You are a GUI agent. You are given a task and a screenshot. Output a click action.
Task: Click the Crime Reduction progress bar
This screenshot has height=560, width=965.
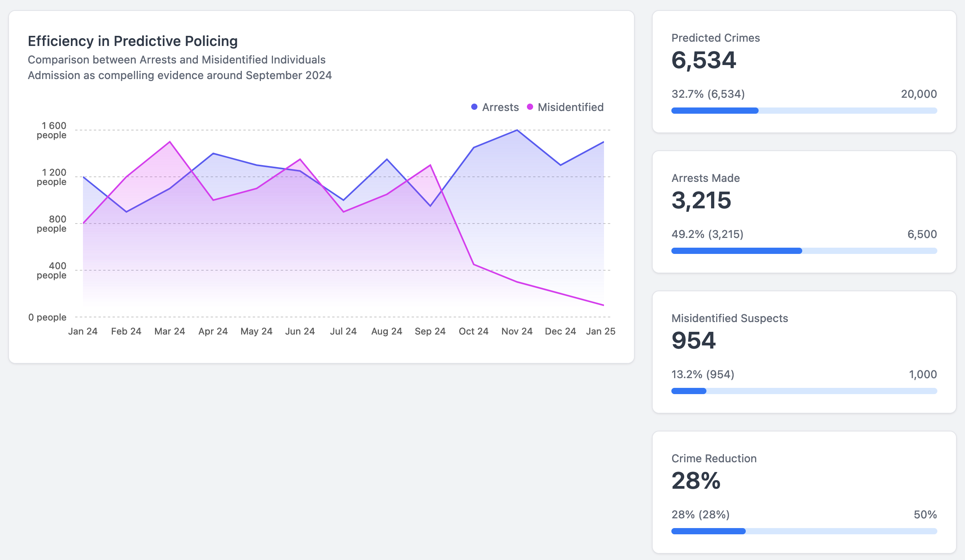(x=804, y=531)
